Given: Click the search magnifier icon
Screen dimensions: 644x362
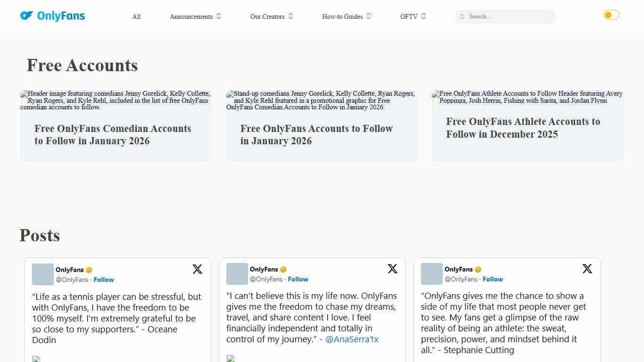Looking at the screenshot, I should point(462,16).
